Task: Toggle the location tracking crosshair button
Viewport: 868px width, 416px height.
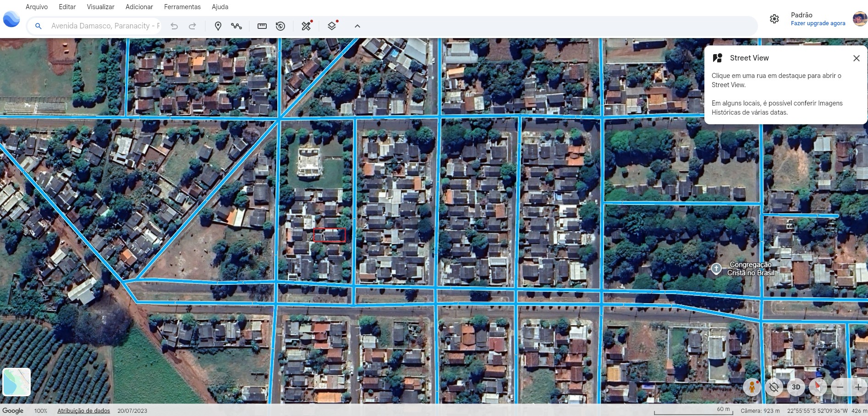Action: pos(774,387)
